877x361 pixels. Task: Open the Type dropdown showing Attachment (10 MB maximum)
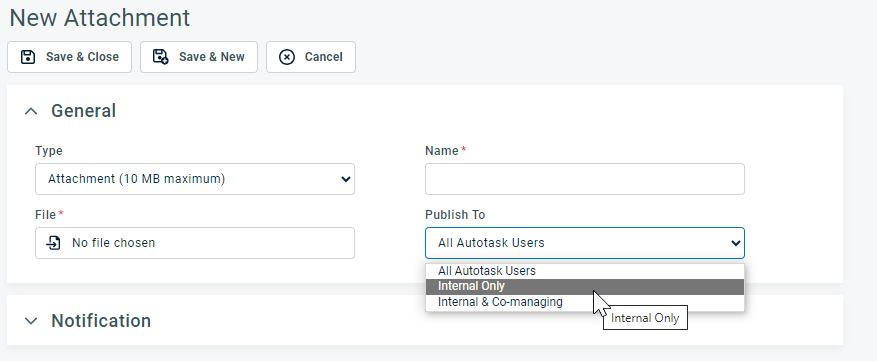click(x=195, y=179)
